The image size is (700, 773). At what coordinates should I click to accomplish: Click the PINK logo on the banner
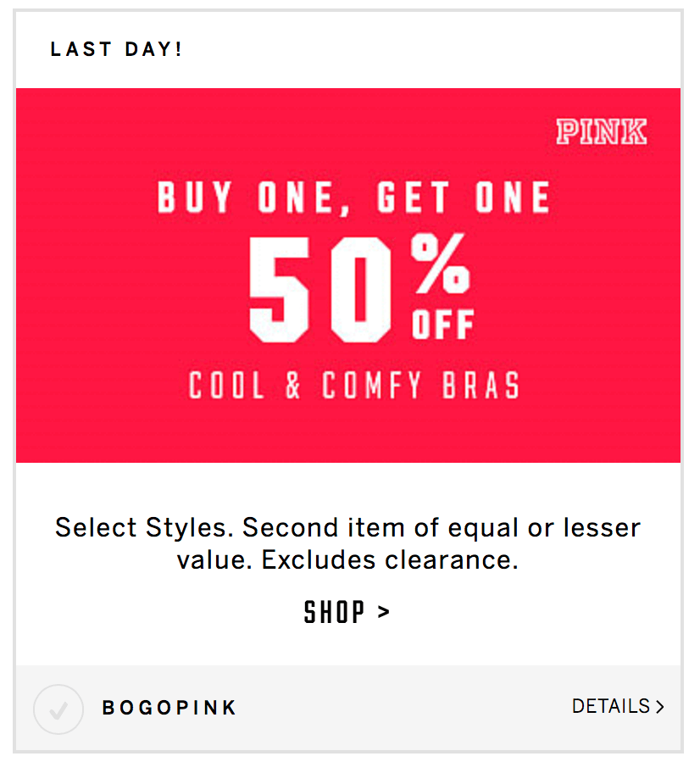click(602, 132)
